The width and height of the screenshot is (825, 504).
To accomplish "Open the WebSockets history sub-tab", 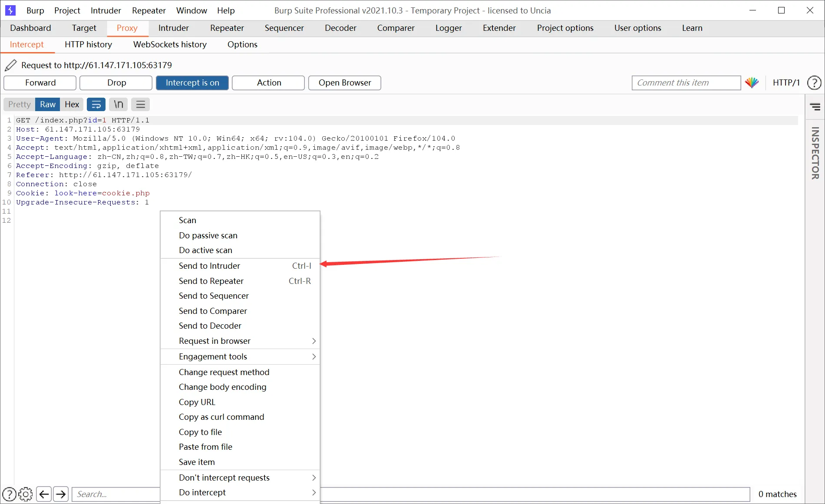I will [x=170, y=44].
